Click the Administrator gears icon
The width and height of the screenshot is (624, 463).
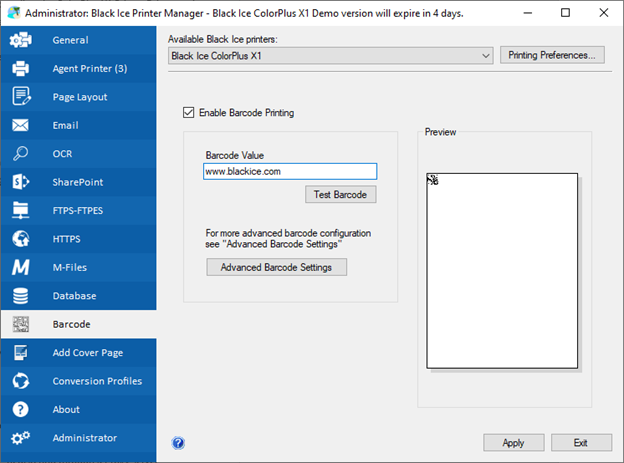coord(20,438)
